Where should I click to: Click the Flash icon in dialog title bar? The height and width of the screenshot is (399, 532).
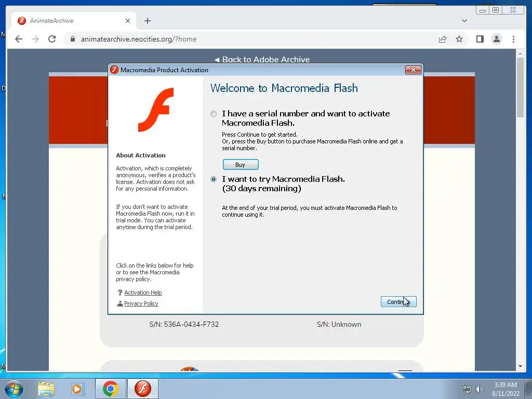[x=114, y=70]
